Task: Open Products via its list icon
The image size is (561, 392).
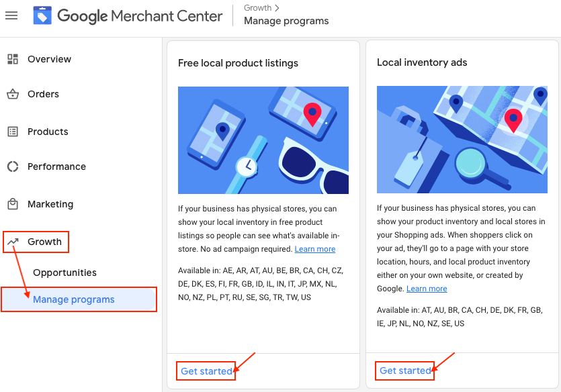Action: (11, 132)
